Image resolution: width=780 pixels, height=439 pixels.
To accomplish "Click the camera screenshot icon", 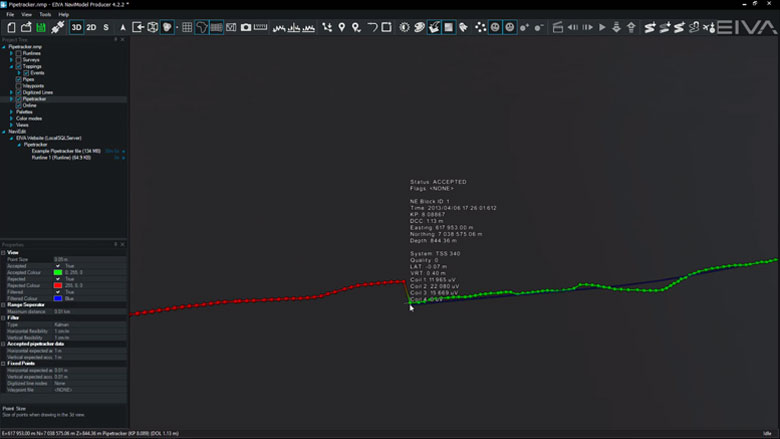I will point(246,27).
